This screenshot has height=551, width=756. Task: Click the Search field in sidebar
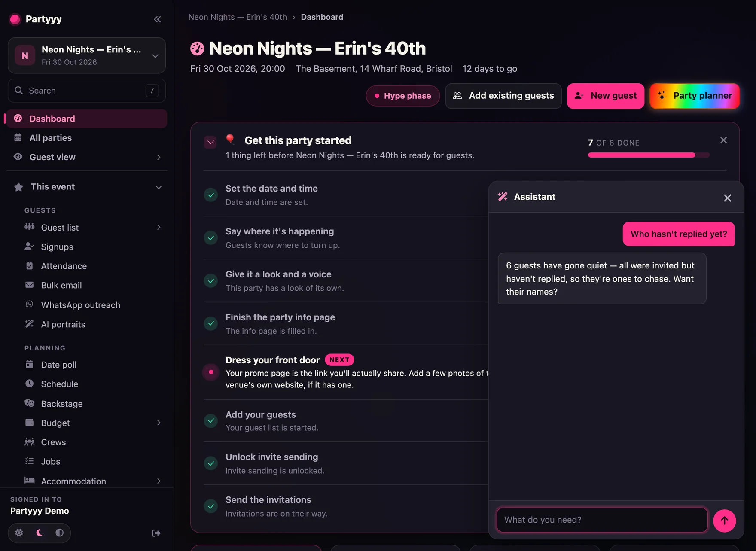(87, 91)
